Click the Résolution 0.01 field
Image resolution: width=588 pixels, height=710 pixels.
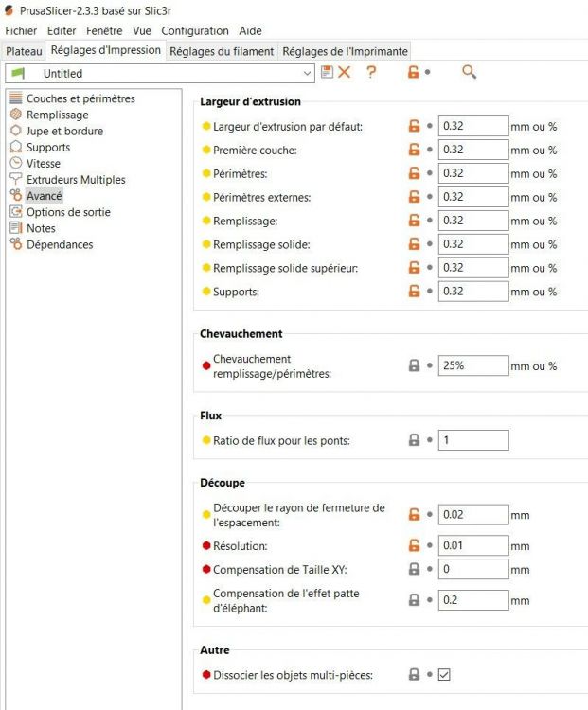(x=473, y=545)
